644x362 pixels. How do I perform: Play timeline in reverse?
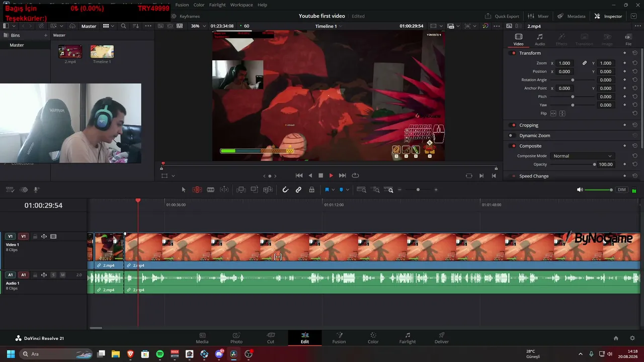point(310,175)
